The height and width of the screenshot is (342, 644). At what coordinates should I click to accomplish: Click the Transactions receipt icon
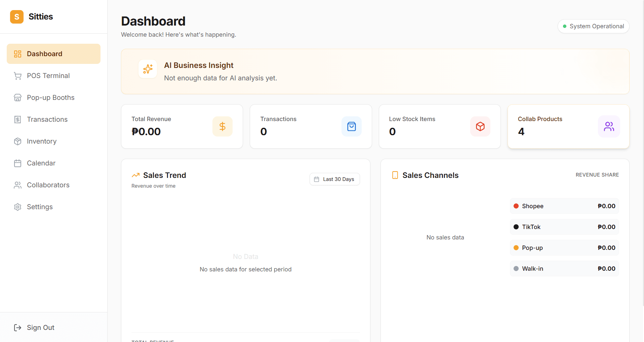[x=17, y=119]
